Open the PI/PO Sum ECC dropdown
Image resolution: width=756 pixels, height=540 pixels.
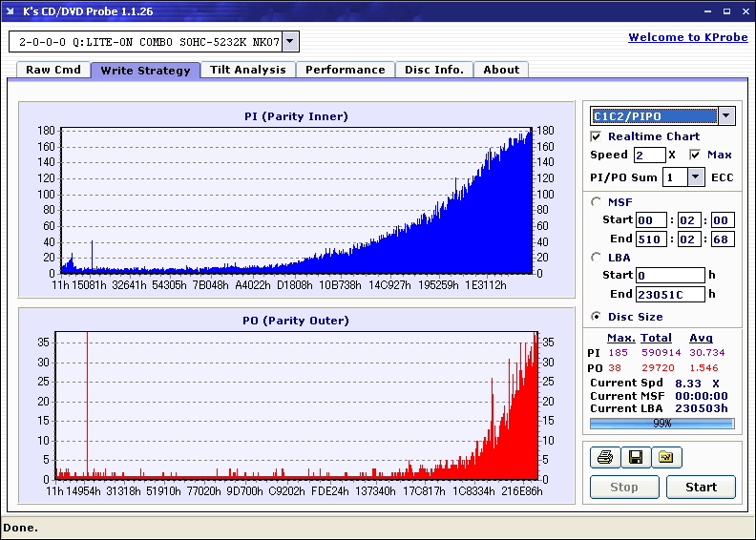pyautogui.click(x=695, y=177)
